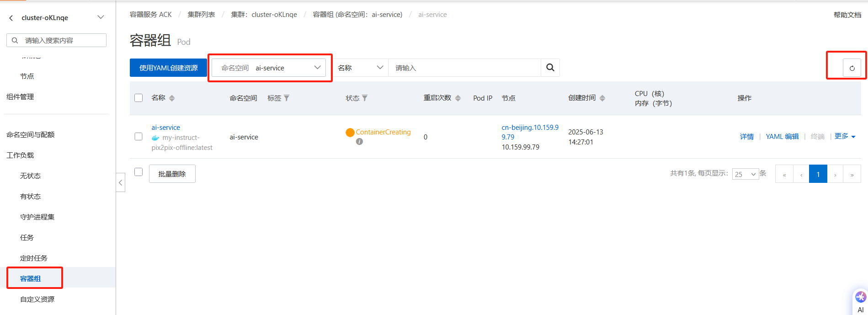Go back using left arrow beside cluster-oKLnqe
Viewport: 868px width, 315px height.
[11, 18]
